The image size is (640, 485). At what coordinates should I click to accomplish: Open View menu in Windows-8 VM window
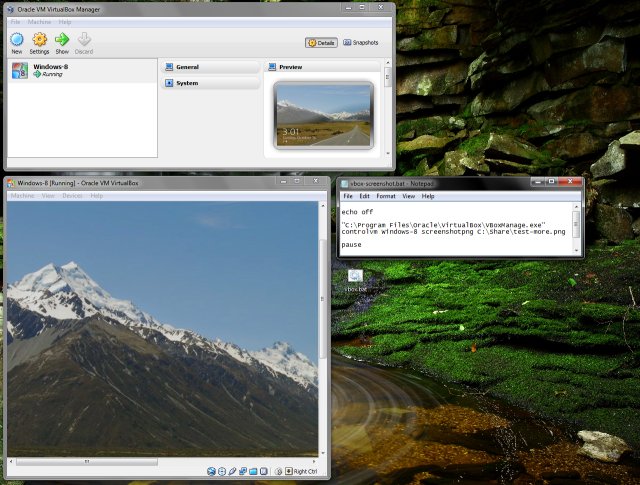(48, 196)
